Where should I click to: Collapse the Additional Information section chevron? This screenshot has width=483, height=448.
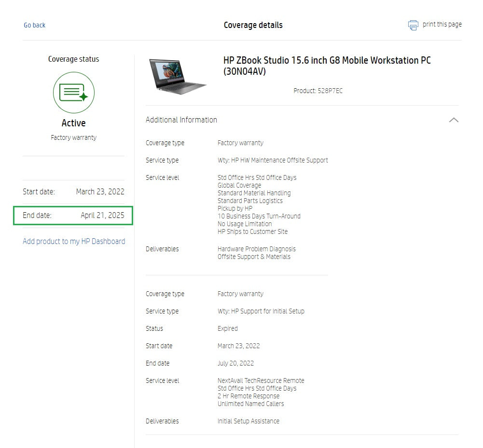point(454,120)
